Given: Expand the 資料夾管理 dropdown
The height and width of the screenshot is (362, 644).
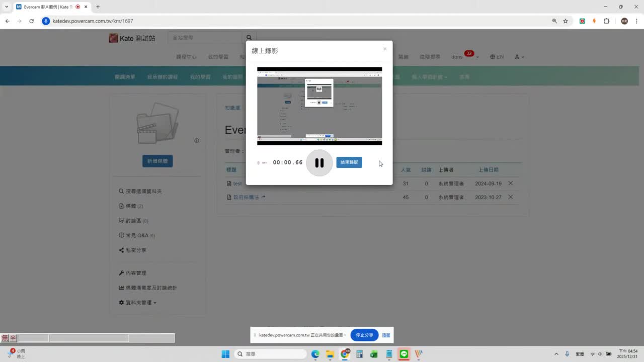Looking at the screenshot, I should [136, 302].
